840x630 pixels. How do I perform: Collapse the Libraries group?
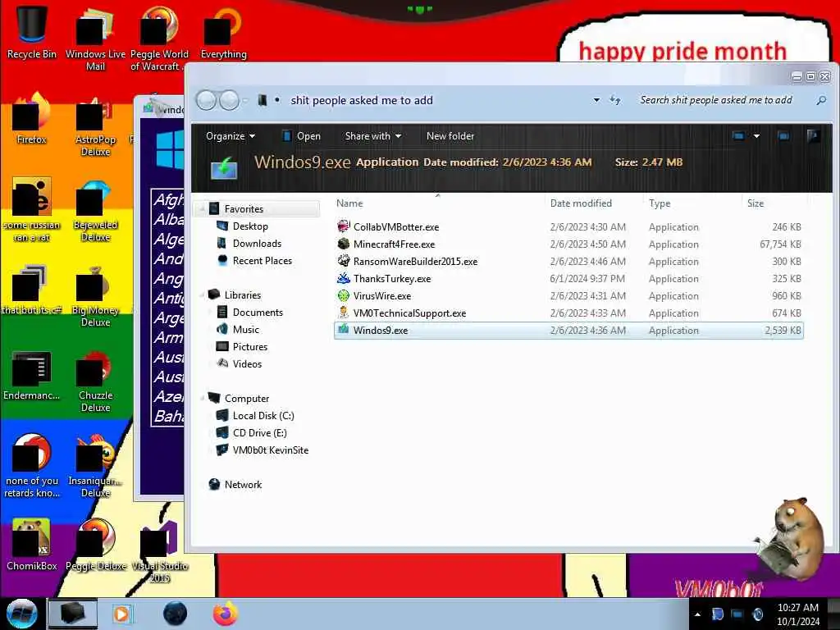[202, 295]
